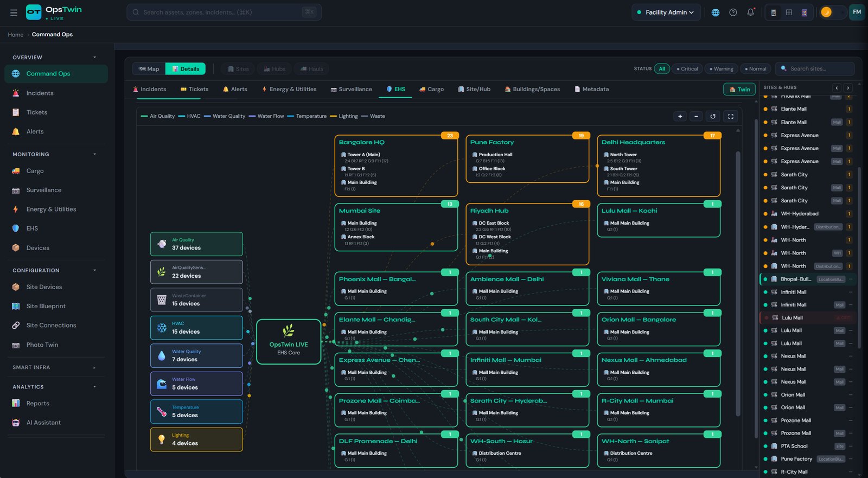This screenshot has height=478, width=868.
Task: Open the Facility Admin role dropdown
Action: coord(666,12)
